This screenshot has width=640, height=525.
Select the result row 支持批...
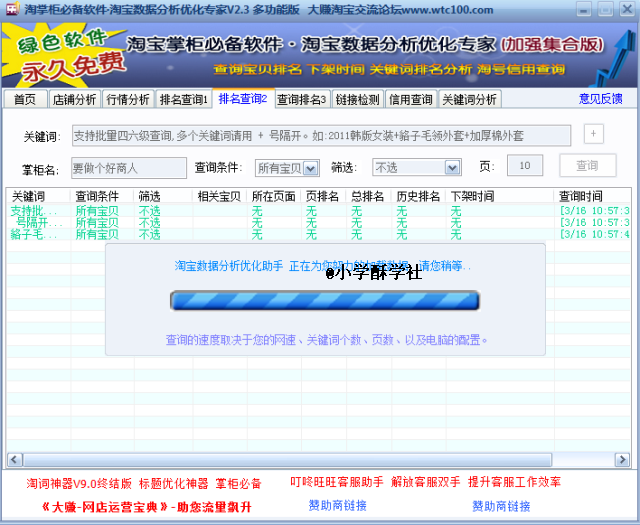318,211
